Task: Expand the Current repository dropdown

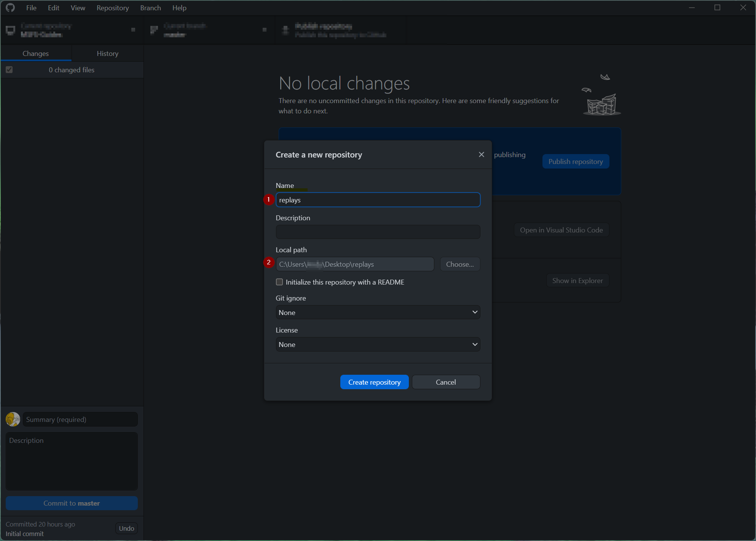Action: (x=72, y=30)
